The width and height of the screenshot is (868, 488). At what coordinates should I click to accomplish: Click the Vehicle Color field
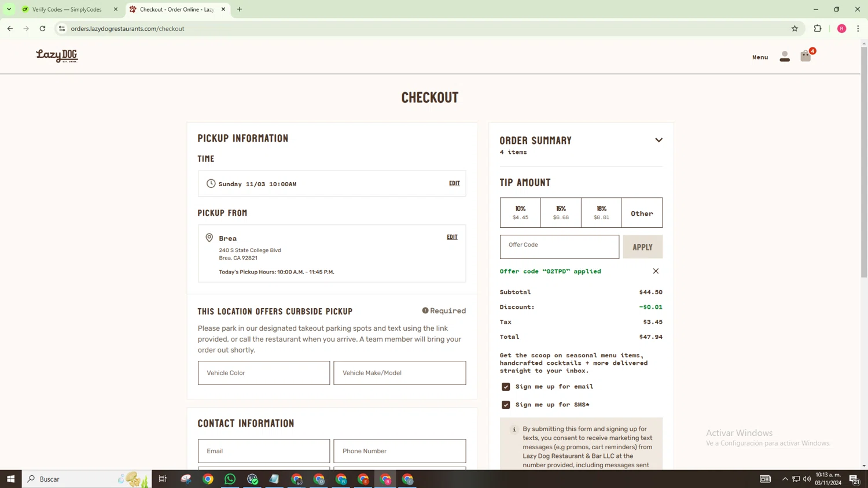click(x=264, y=373)
